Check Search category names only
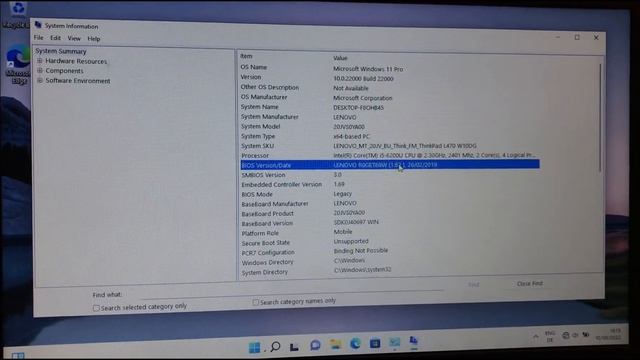Image resolution: width=640 pixels, height=360 pixels. point(256,302)
